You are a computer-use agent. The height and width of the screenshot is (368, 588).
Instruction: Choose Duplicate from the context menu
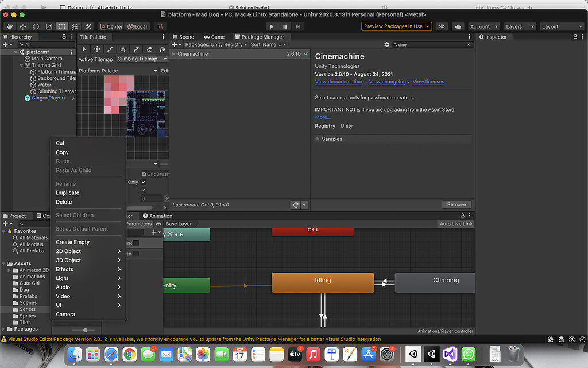point(69,193)
